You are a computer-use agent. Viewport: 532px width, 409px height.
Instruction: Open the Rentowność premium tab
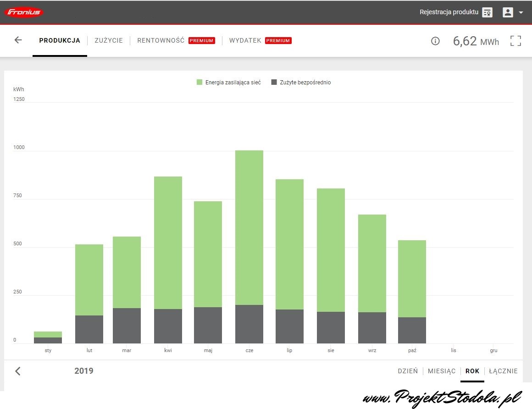click(161, 40)
